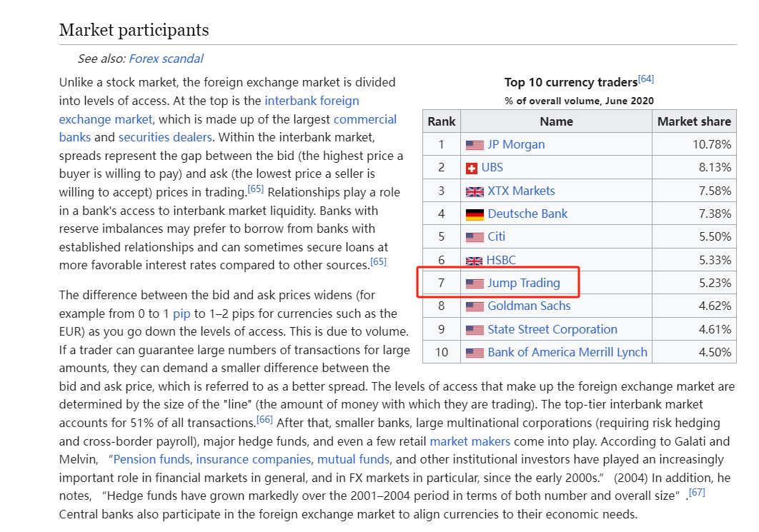The height and width of the screenshot is (532, 759).
Task: Open citation [66] after 51% of transactions
Action: [x=264, y=419]
